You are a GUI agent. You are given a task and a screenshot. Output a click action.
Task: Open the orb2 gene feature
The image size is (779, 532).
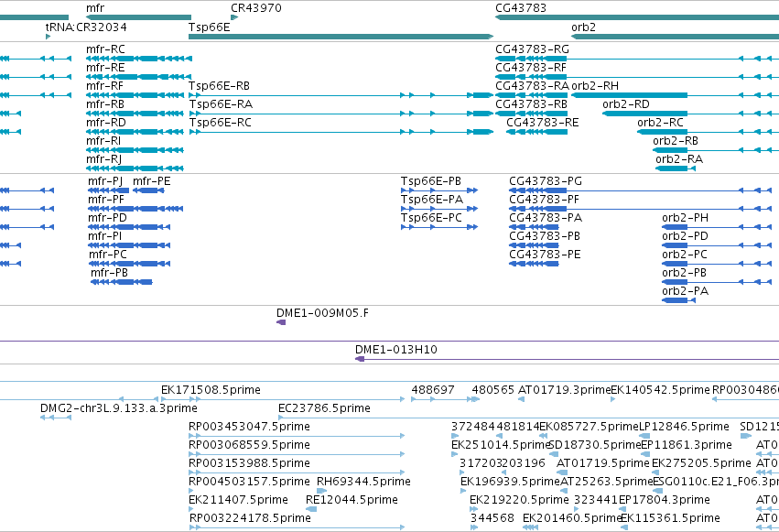pyautogui.click(x=676, y=37)
